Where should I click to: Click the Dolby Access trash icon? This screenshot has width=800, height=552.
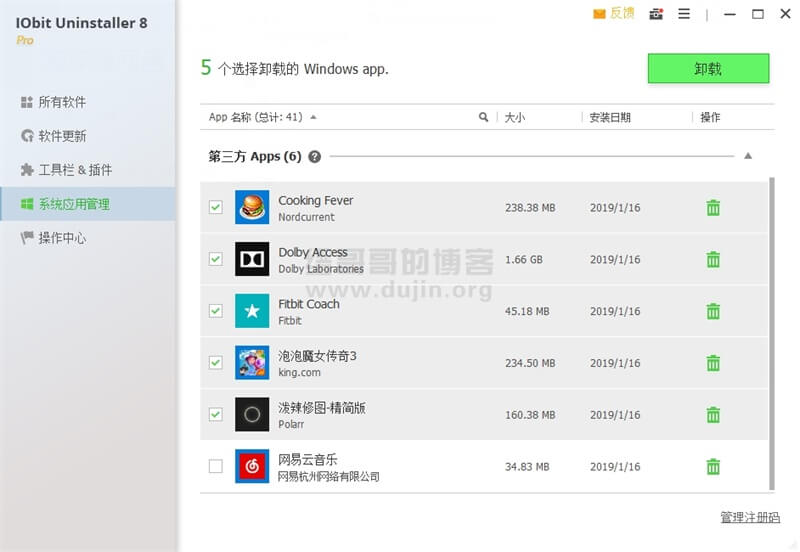(x=713, y=259)
